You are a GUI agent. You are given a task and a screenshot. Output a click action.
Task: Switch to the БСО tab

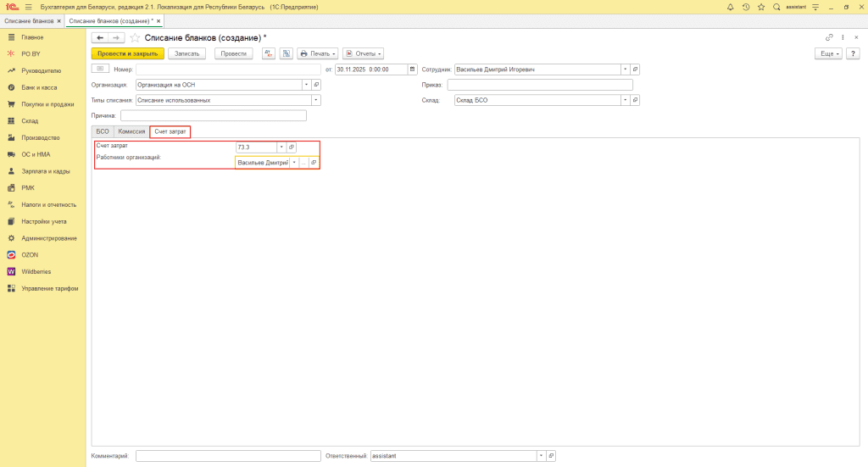pyautogui.click(x=103, y=132)
